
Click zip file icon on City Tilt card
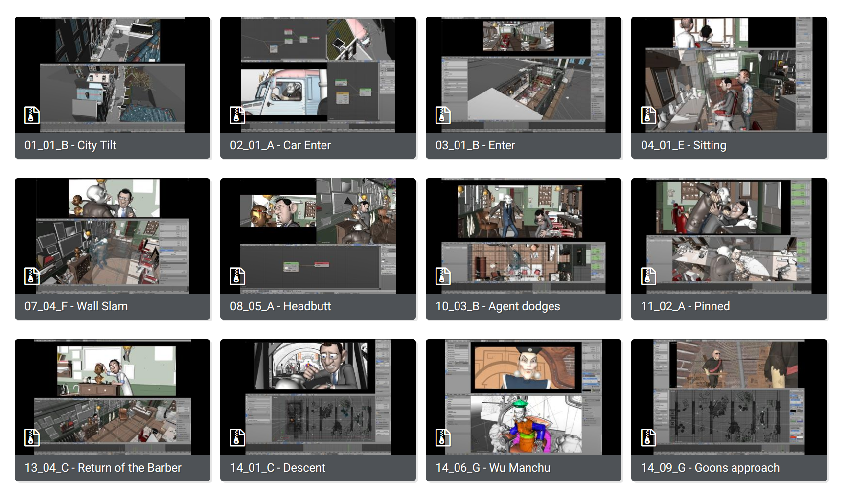coord(32,115)
